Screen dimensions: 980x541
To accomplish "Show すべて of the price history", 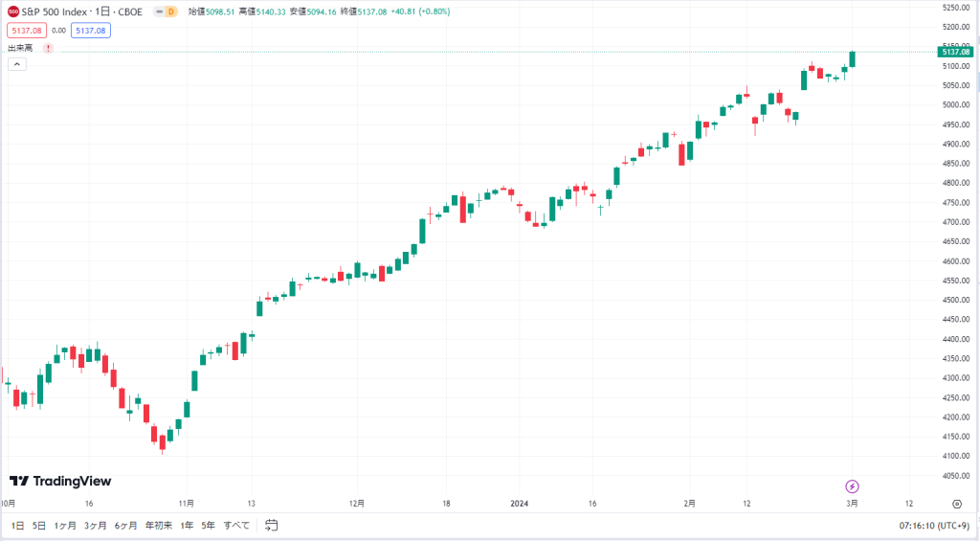I will (236, 526).
